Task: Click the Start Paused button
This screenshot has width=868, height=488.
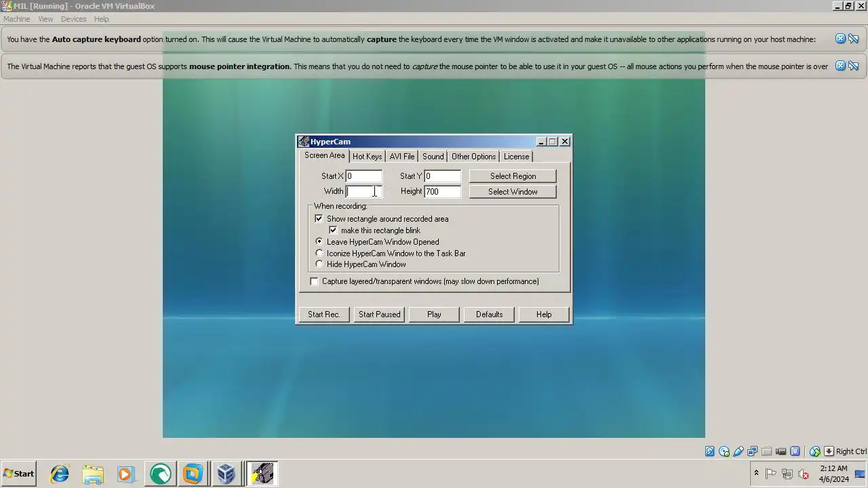Action: coord(379,314)
